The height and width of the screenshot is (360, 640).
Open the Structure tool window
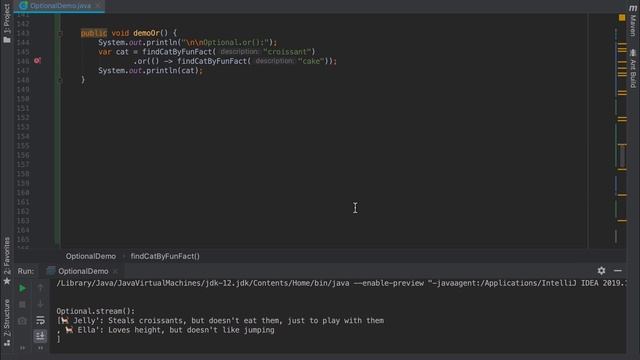pyautogui.click(x=7, y=322)
